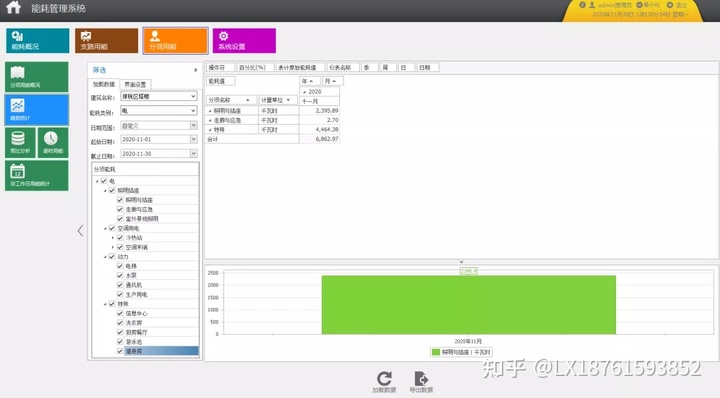Uncheck the 电梯 checkbox in tree

click(x=120, y=266)
